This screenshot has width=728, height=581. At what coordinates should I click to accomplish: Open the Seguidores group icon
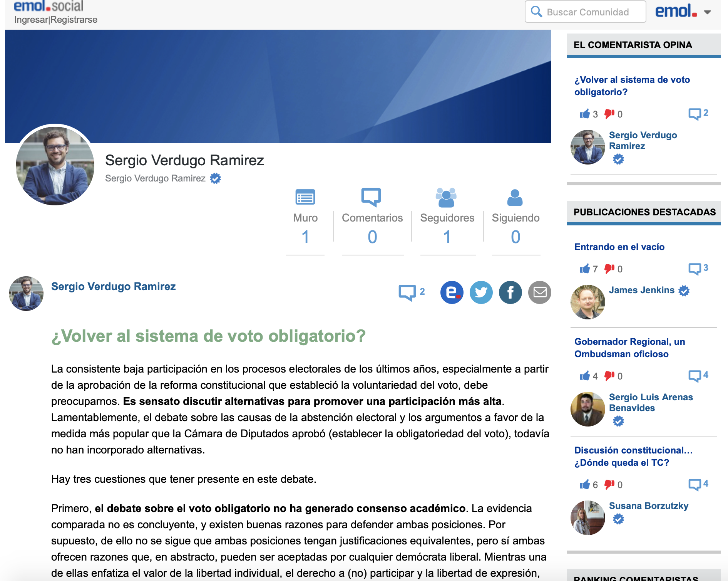446,197
